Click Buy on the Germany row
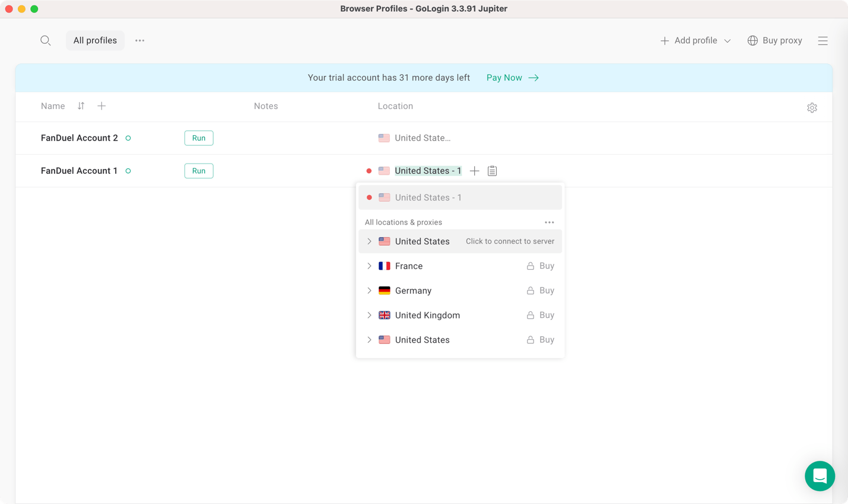 (547, 291)
